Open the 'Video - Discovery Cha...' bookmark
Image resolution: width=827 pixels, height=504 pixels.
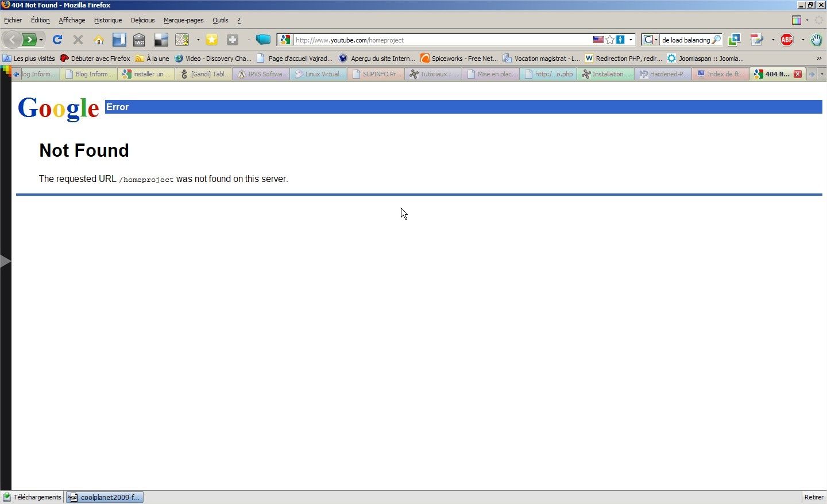[x=213, y=59]
